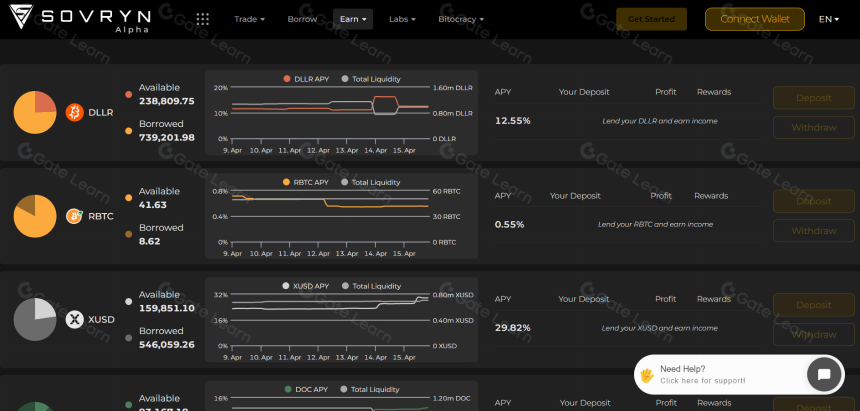Viewport: 860px width, 411px height.
Task: Open the EN language selector
Action: (x=829, y=19)
